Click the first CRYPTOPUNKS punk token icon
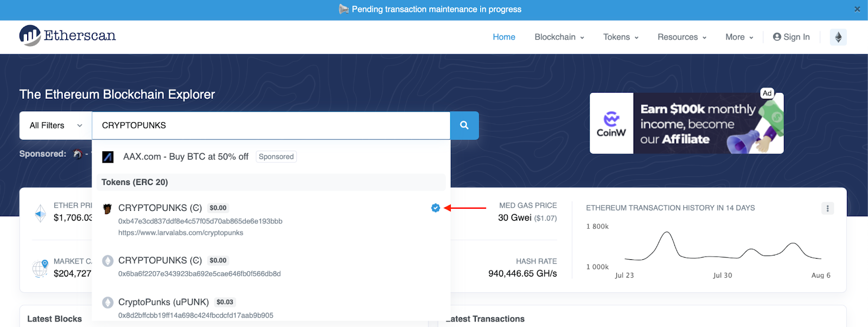This screenshot has width=868, height=327. pyautogui.click(x=107, y=208)
